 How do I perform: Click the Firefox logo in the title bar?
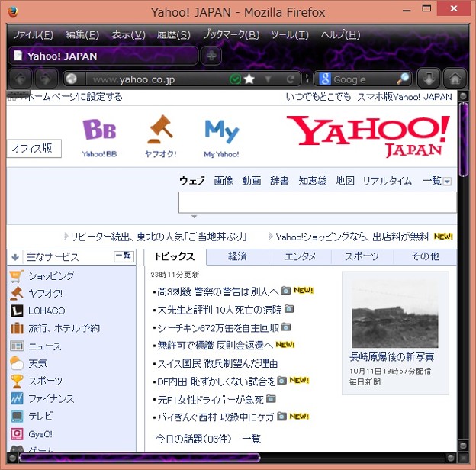tap(13, 12)
